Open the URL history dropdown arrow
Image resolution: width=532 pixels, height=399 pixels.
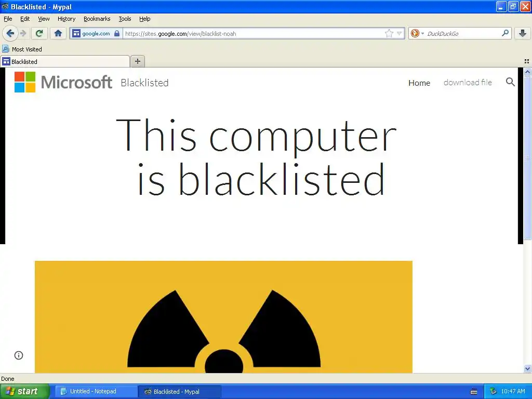(400, 33)
